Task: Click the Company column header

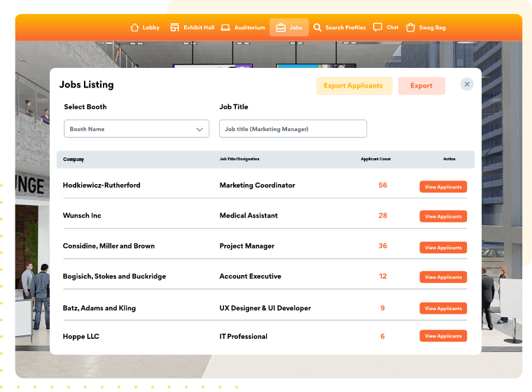Action: [x=73, y=159]
